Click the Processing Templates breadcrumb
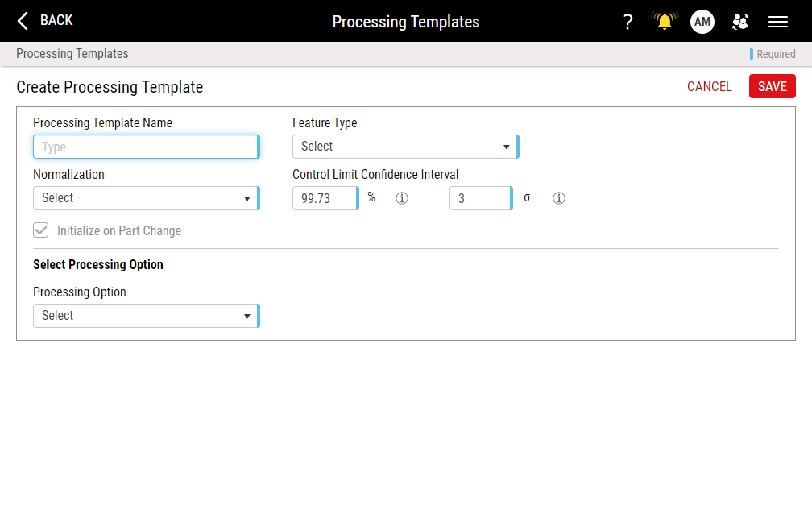 (x=72, y=54)
